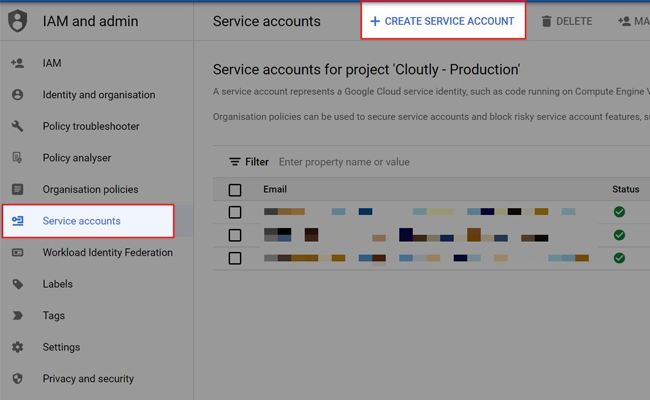650x400 pixels.
Task: Open Privacy and security menu item
Action: 88,379
